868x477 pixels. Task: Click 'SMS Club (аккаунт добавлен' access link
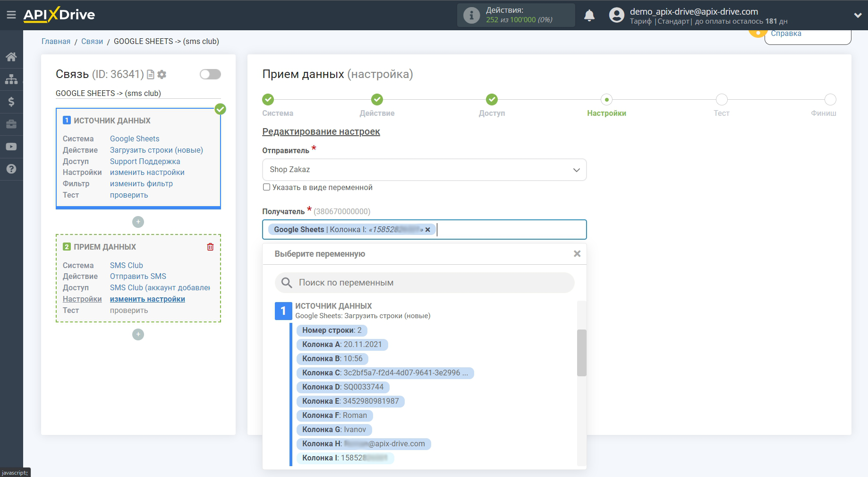pyautogui.click(x=160, y=288)
